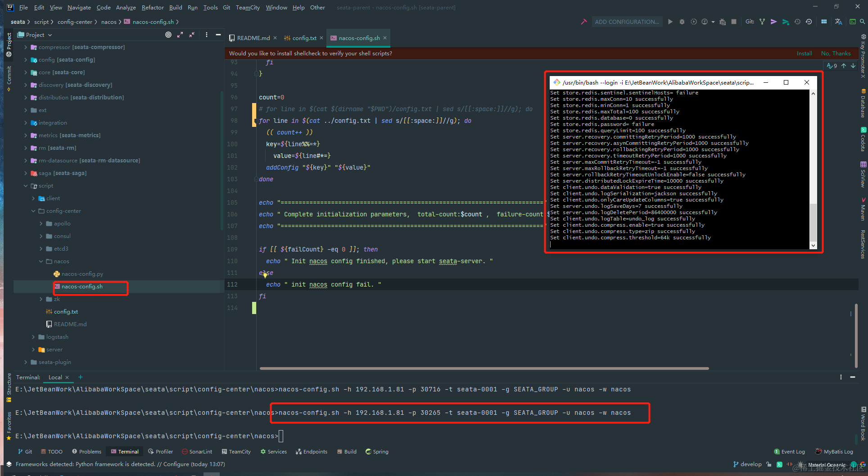Switch to the README.md editor tab
This screenshot has width=868, height=476.
[x=253, y=38]
